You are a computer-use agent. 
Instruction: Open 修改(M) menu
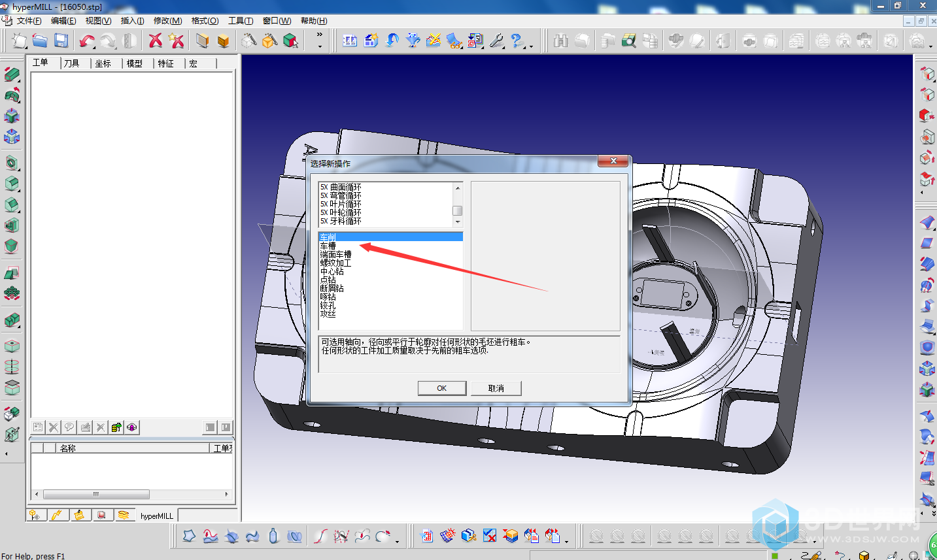(167, 21)
